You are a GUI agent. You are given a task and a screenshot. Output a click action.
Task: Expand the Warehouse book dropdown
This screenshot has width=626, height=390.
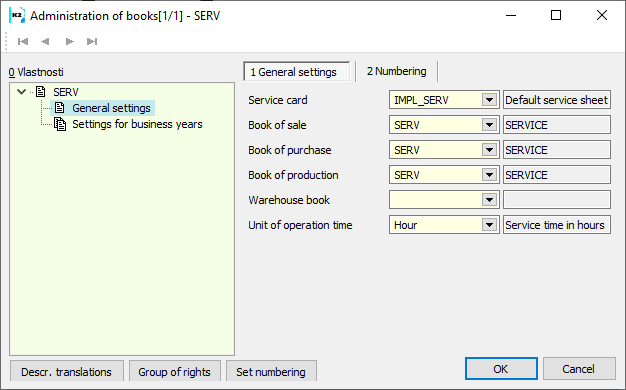coord(489,200)
